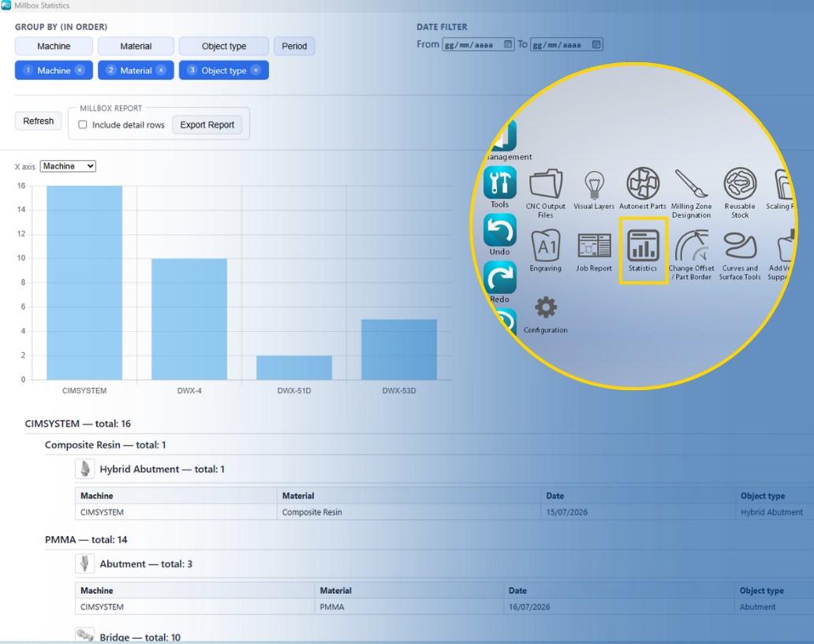
Task: Open the Reusable Stock icon
Action: point(740,183)
